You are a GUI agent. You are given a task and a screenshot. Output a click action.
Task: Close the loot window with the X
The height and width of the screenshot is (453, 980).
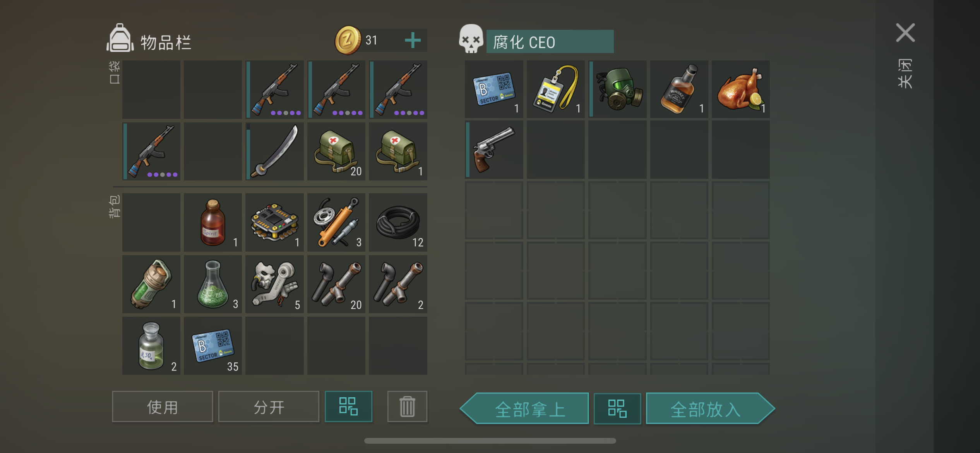click(905, 33)
